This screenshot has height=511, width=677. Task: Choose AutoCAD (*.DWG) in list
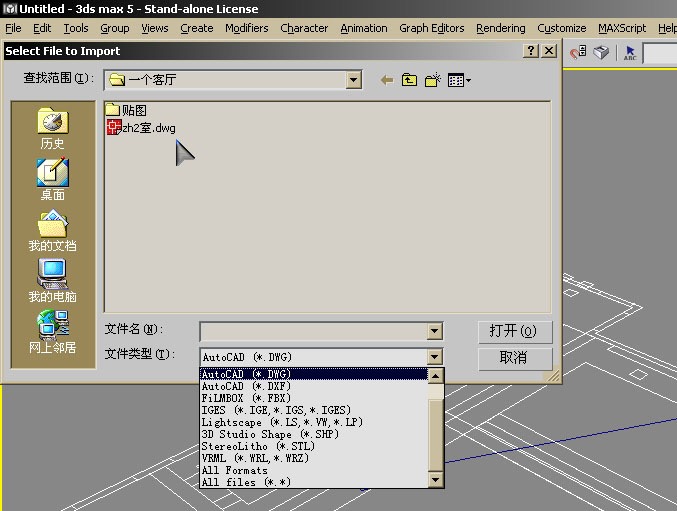(314, 374)
